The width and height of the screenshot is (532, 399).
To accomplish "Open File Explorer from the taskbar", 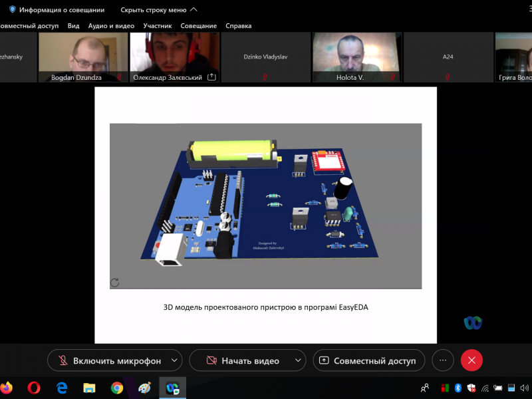I will click(89, 388).
